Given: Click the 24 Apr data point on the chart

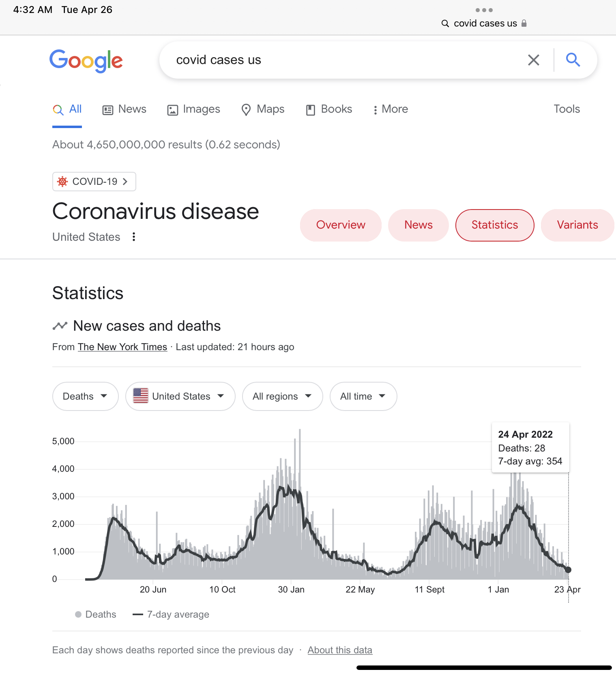Looking at the screenshot, I should (568, 570).
